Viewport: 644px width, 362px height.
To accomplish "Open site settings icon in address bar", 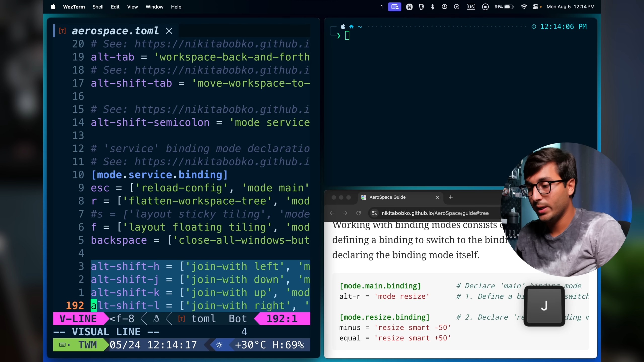I will tap(374, 213).
